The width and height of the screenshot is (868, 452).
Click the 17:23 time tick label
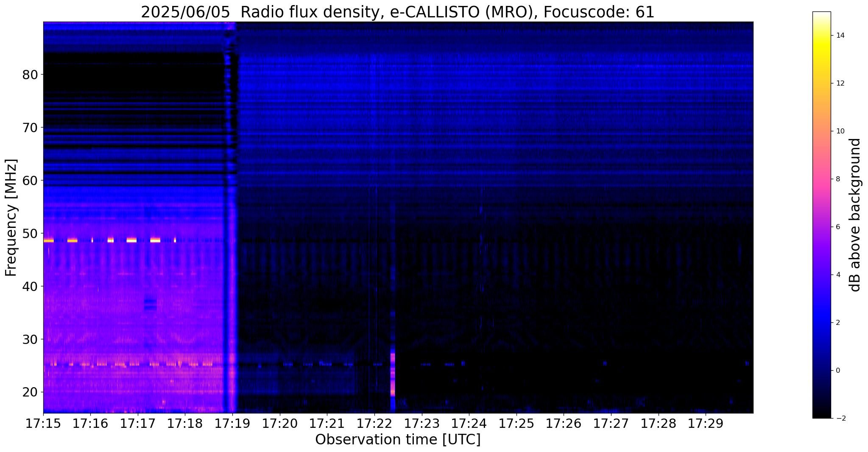click(x=421, y=424)
